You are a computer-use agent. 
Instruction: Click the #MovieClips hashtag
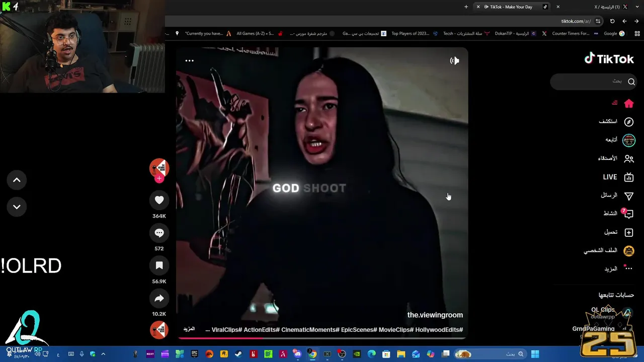point(397,330)
